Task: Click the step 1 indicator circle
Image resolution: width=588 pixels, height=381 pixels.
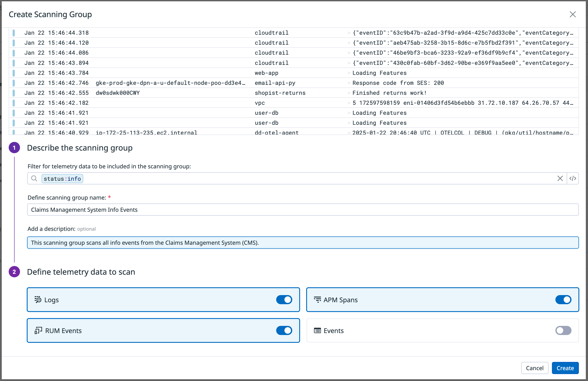Action: [x=14, y=148]
